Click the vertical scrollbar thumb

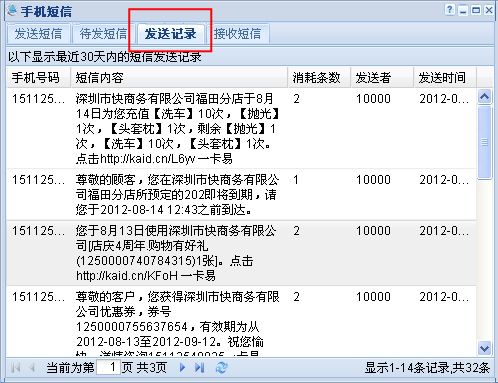tap(484, 142)
